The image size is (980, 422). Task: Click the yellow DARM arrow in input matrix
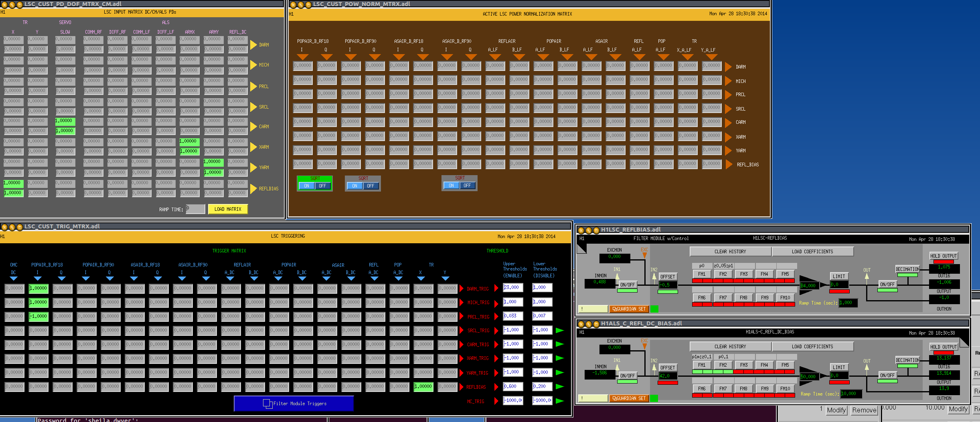[x=253, y=44]
